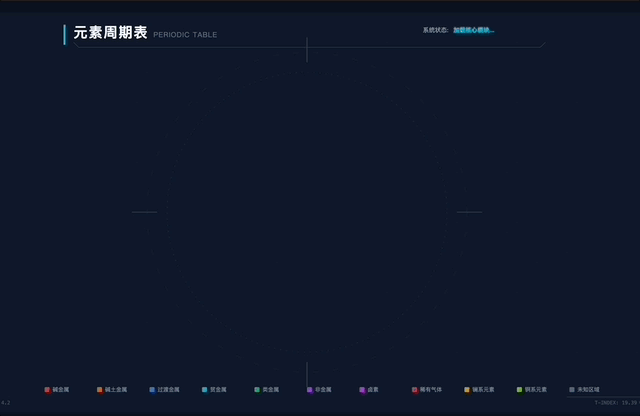Click the T-INDEX readout at bottom right
640x416 pixels.
(x=615, y=402)
